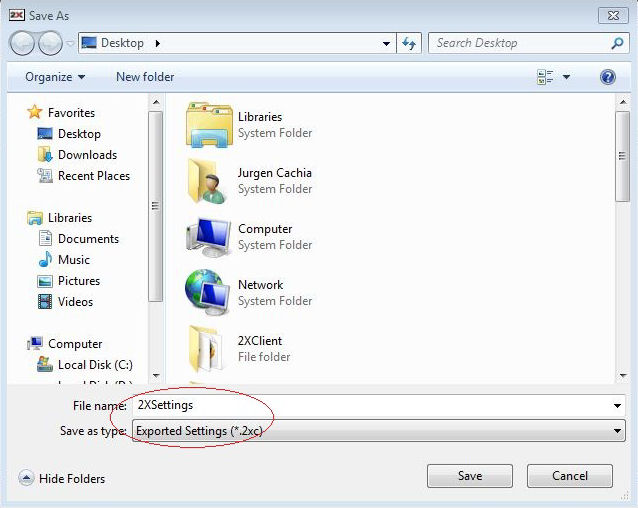This screenshot has height=508, width=638.
Task: Click the Pictures icon in sidebar
Action: 45,281
